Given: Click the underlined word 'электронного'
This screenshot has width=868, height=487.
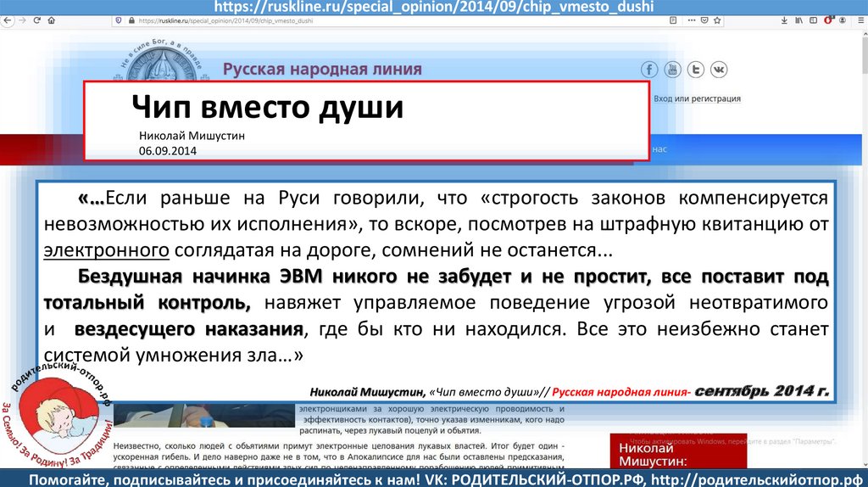Looking at the screenshot, I should coord(106,250).
